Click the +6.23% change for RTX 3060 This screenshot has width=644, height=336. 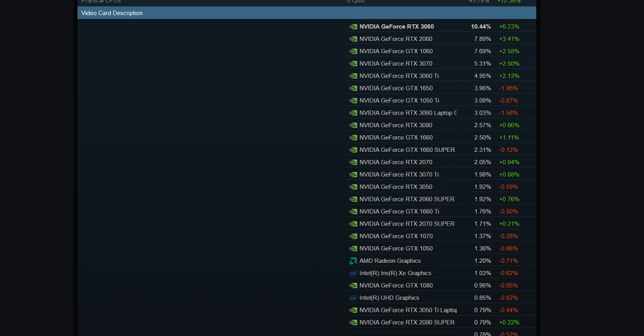[x=509, y=26]
